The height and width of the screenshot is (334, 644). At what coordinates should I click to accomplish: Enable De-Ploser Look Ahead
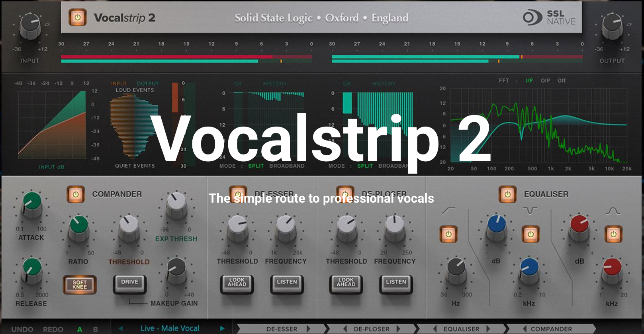coord(346,284)
